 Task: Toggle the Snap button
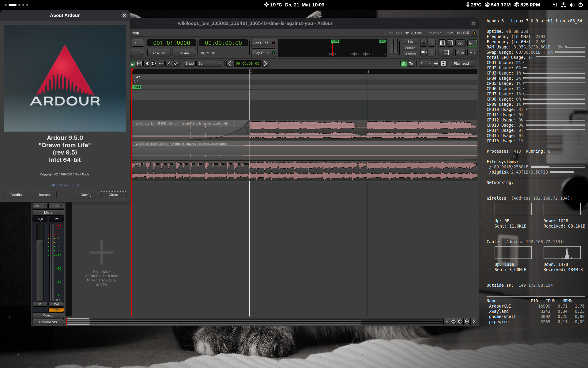pos(190,63)
